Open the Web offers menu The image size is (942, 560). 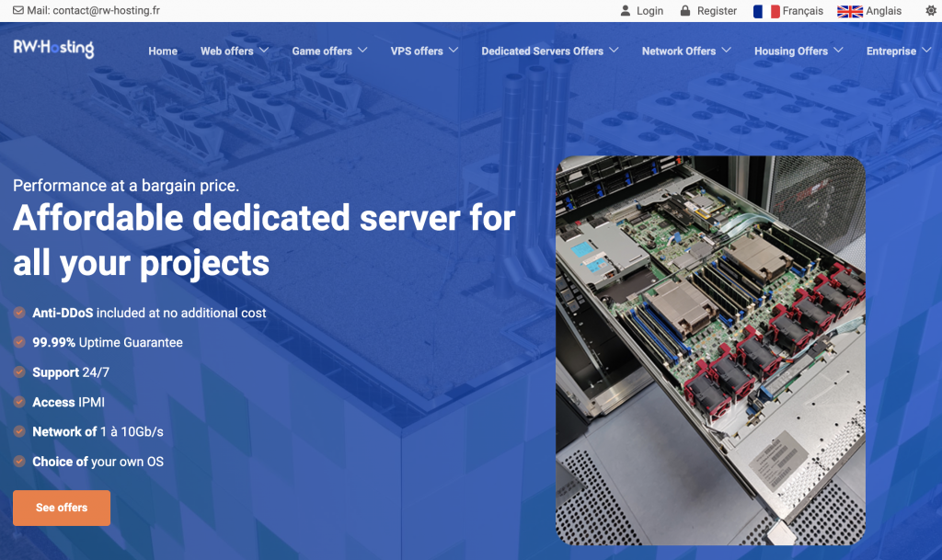coord(227,51)
